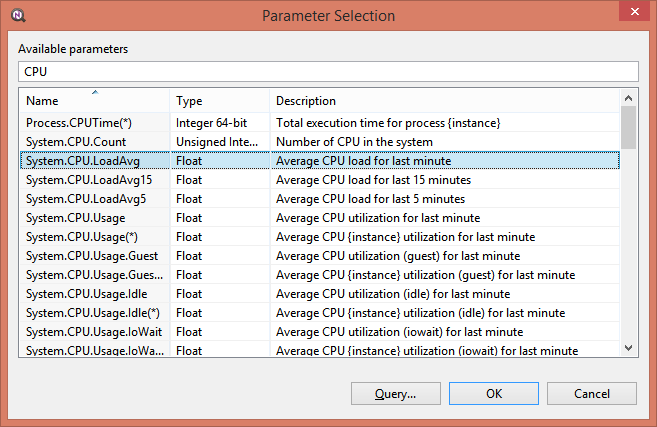Focus the Available parameters filter field
The height and width of the screenshot is (427, 657).
coord(328,72)
